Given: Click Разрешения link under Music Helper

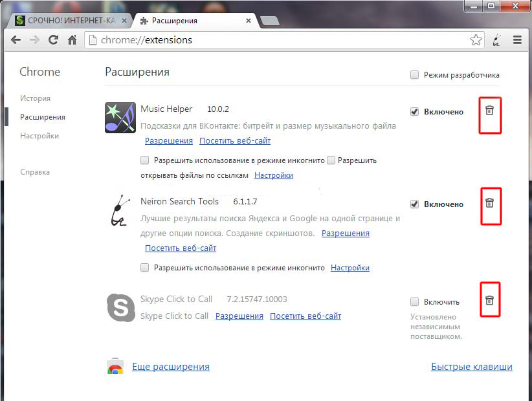Looking at the screenshot, I should point(168,141).
